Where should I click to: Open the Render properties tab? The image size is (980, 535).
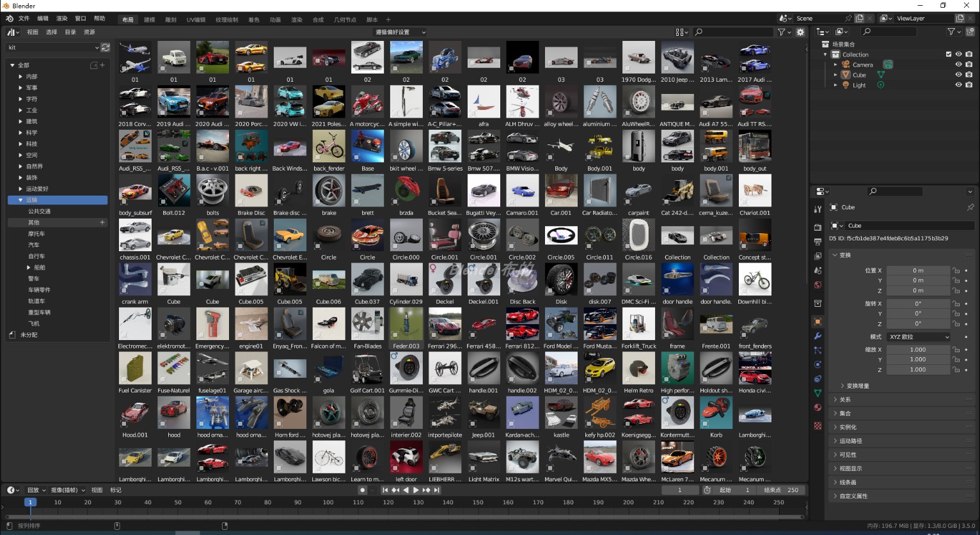[818, 227]
